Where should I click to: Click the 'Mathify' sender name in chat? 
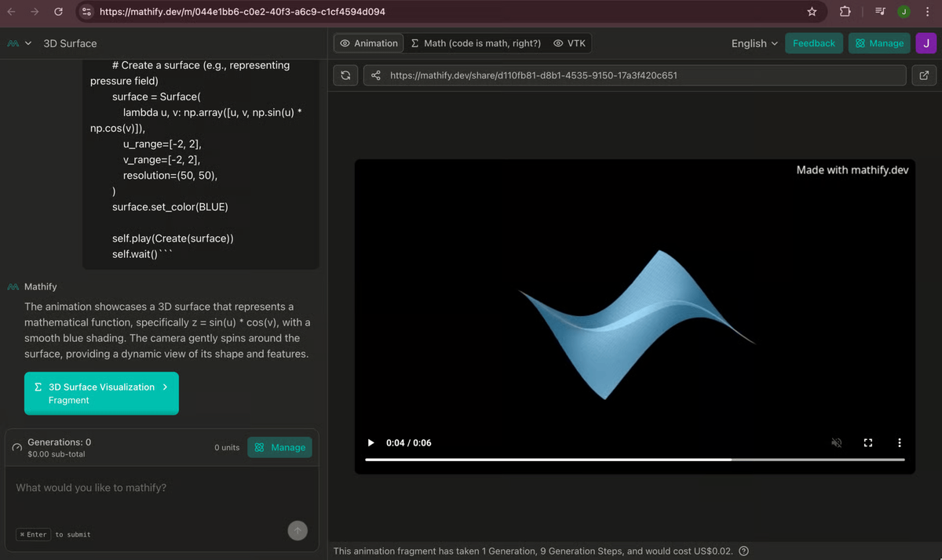40,287
